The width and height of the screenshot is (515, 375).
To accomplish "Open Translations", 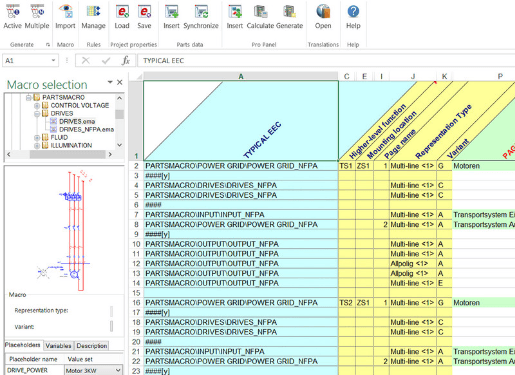I will [x=323, y=17].
